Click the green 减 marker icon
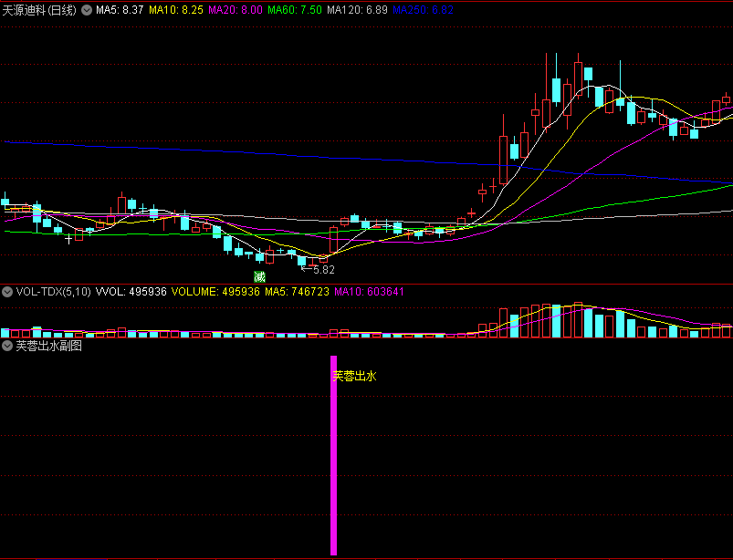The width and height of the screenshot is (733, 560). pyautogui.click(x=259, y=276)
